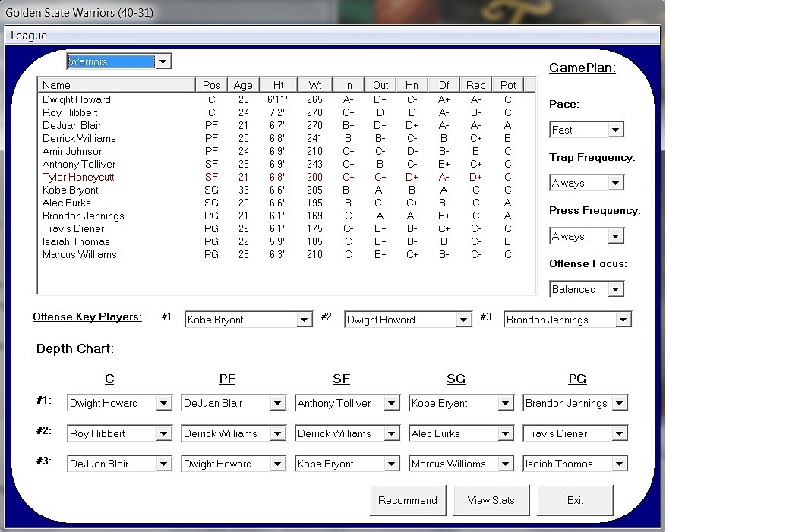Screen dimensions: 805x532
Task: Select Kobe Bryant in the roster list
Action: pyautogui.click(x=286, y=190)
